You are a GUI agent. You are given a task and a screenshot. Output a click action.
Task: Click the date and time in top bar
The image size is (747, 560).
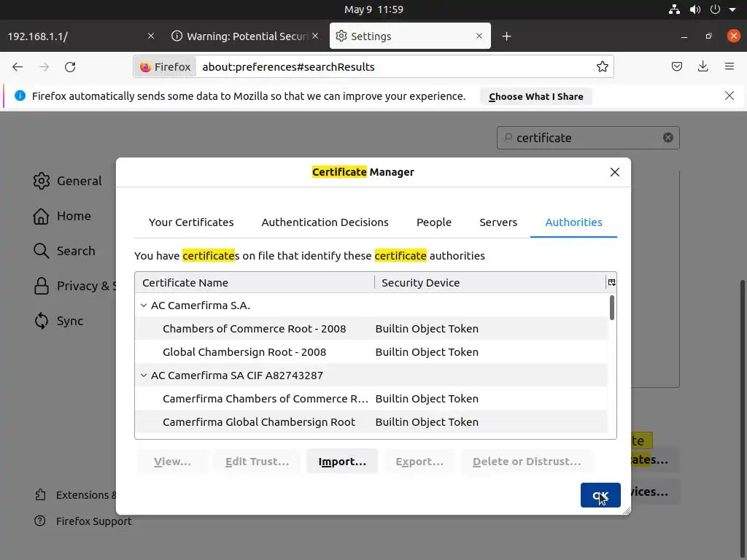coord(373,9)
